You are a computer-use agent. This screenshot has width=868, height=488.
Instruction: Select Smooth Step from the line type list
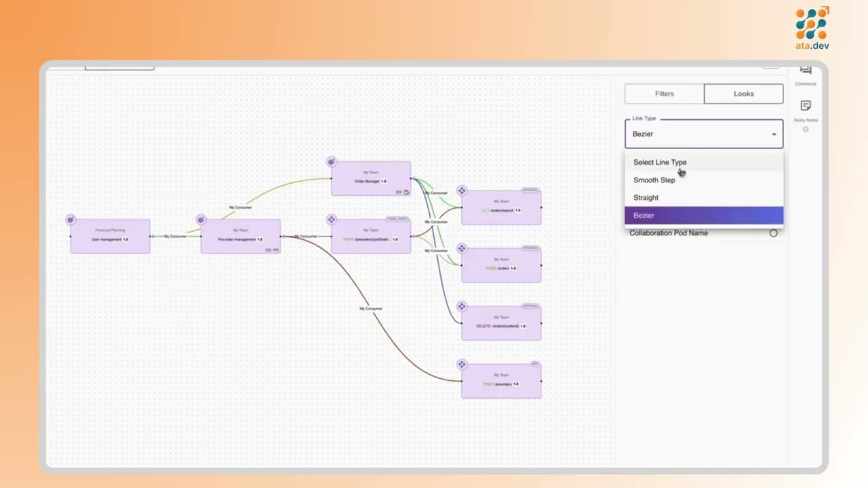[x=654, y=180]
